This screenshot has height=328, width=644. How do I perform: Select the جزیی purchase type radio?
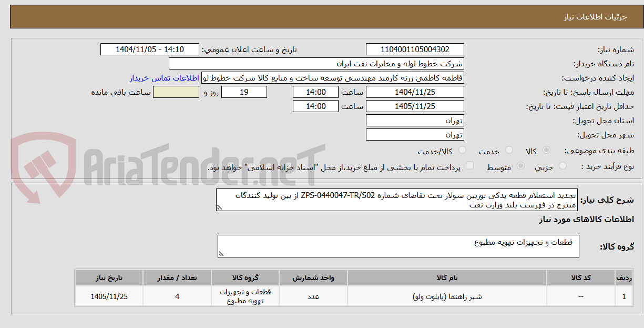point(563,166)
